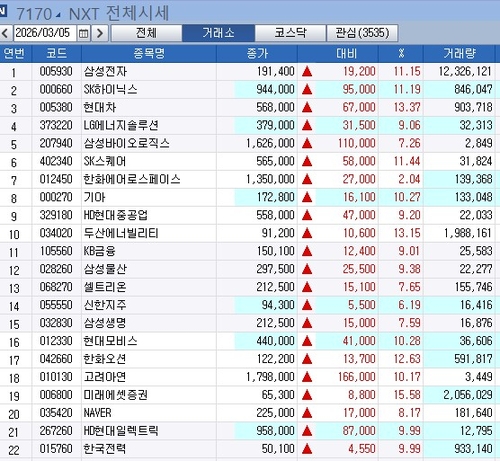Click the date field 2026/03/05
The image size is (500, 461).
point(45,33)
